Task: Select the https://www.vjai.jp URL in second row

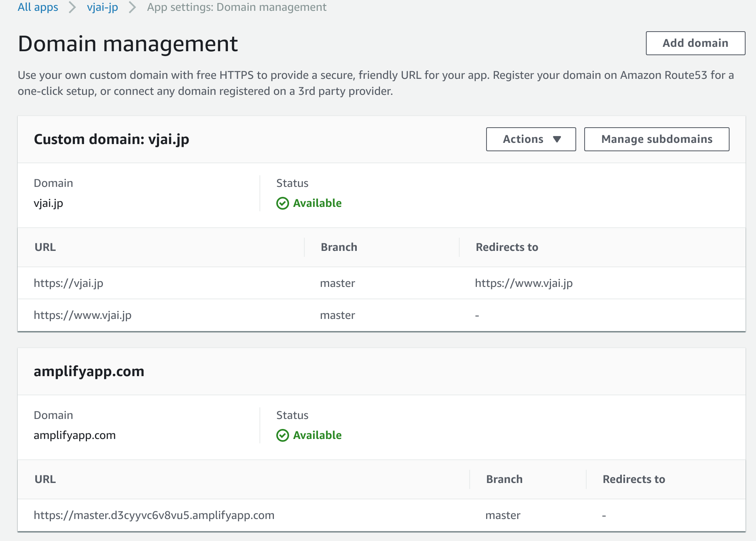Action: tap(82, 315)
